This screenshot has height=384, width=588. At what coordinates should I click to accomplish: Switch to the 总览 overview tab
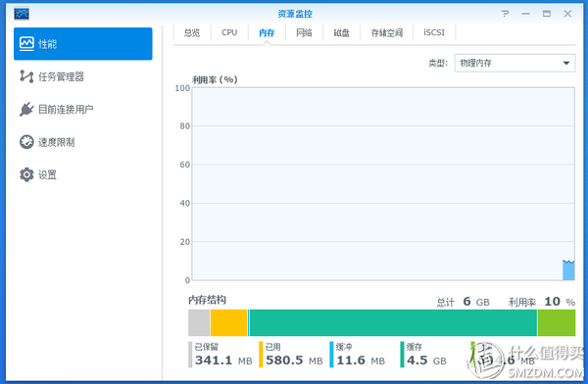(192, 32)
